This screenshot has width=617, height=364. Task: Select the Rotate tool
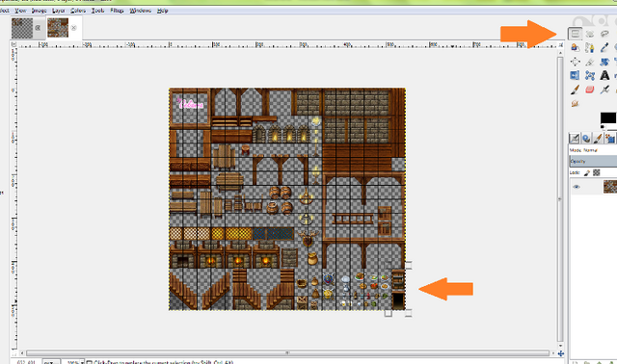coord(604,62)
